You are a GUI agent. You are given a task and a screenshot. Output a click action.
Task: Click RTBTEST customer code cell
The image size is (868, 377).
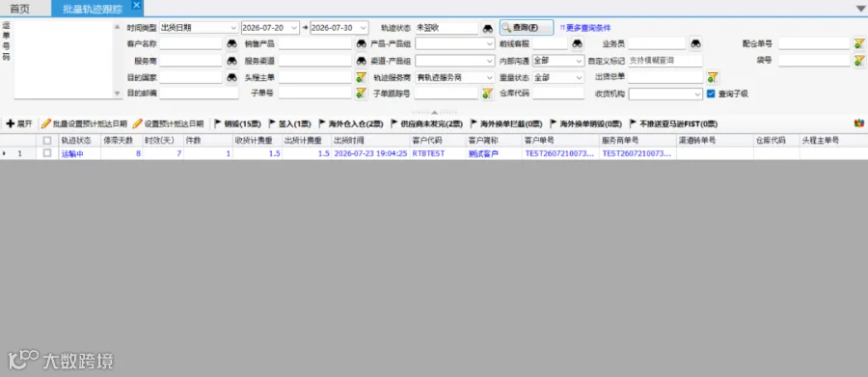point(437,153)
